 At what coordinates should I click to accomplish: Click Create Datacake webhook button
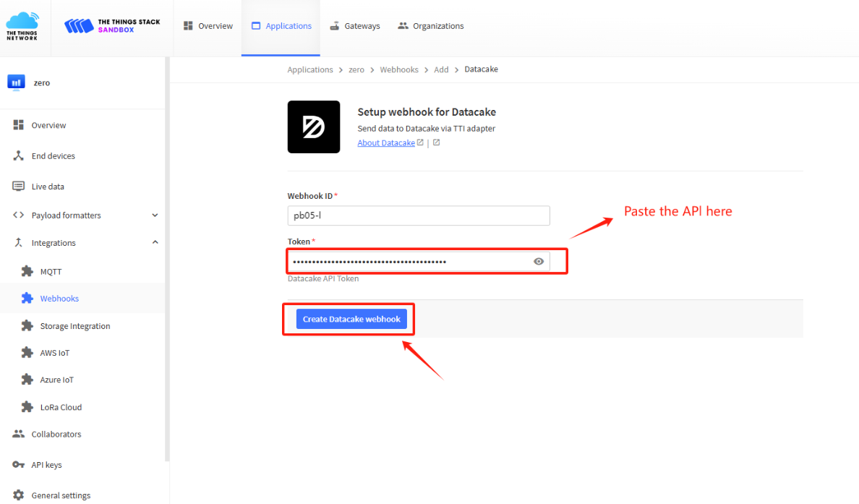351,319
